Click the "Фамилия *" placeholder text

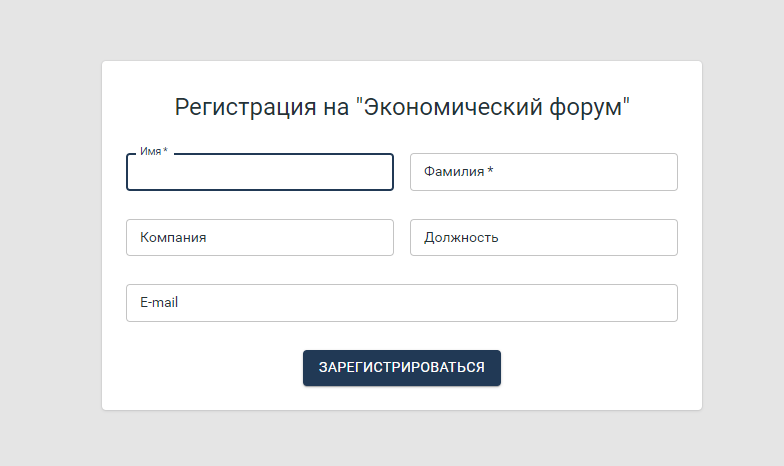[458, 172]
